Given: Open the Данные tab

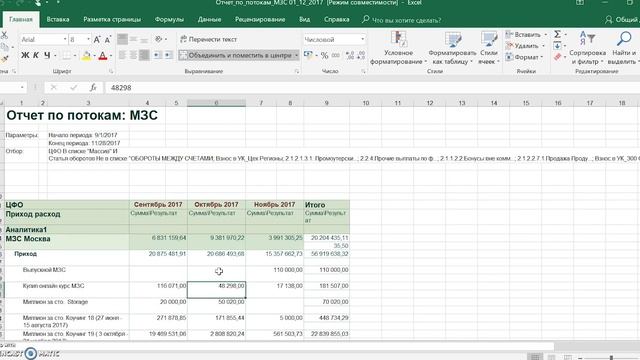Looking at the screenshot, I should click(x=209, y=19).
